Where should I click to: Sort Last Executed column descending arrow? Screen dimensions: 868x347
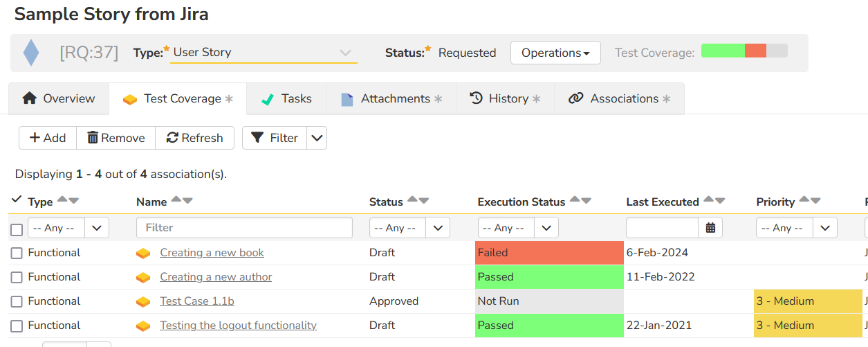tap(720, 201)
